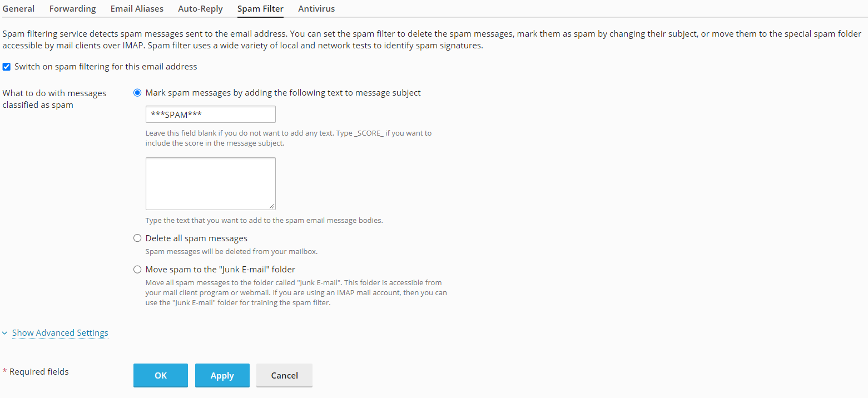The image size is (868, 398).
Task: Click the chevron beside Show Advanced Settings
Action: (5, 334)
